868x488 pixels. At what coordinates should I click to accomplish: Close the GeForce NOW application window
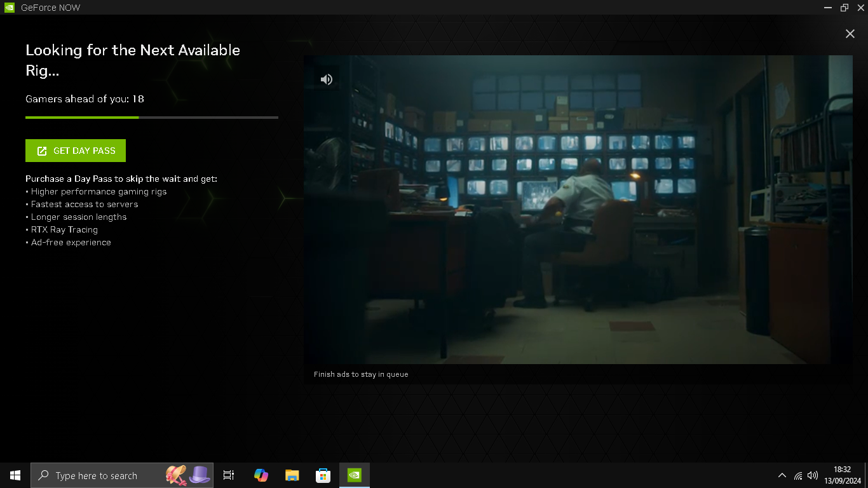(x=860, y=8)
